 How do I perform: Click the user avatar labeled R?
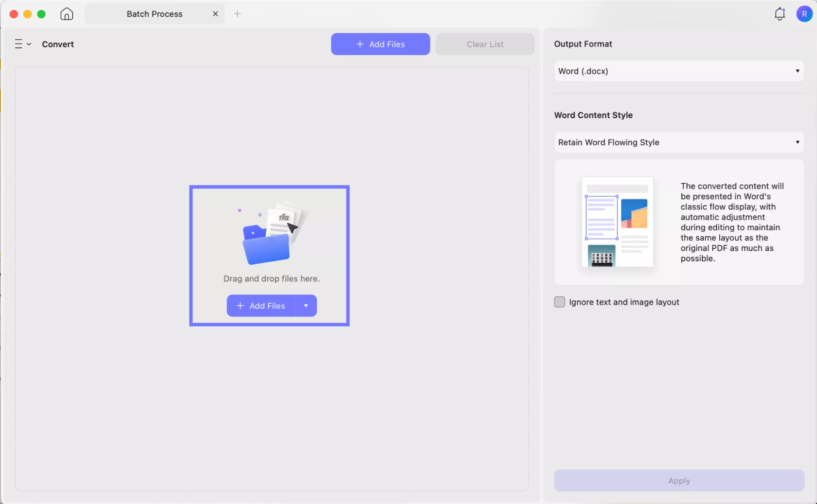805,13
